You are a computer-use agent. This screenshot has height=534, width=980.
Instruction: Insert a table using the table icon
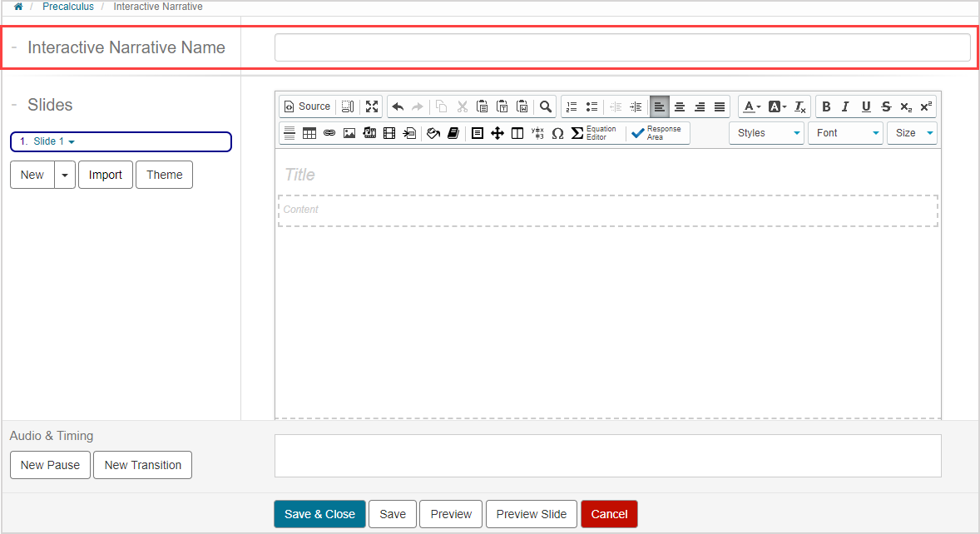point(309,133)
